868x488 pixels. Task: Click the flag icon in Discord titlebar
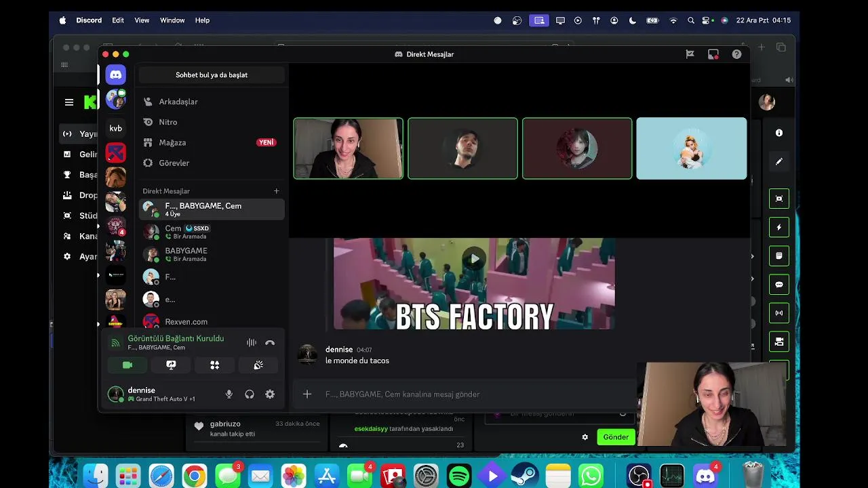coord(690,54)
